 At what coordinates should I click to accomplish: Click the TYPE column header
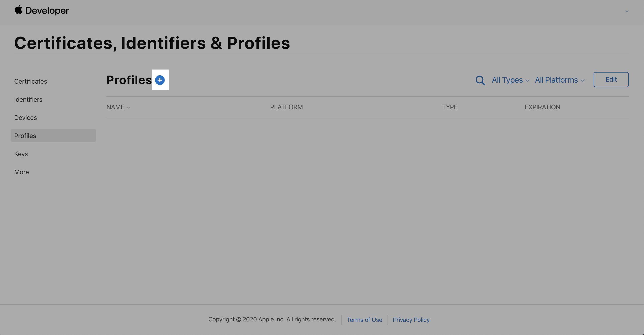pyautogui.click(x=449, y=107)
